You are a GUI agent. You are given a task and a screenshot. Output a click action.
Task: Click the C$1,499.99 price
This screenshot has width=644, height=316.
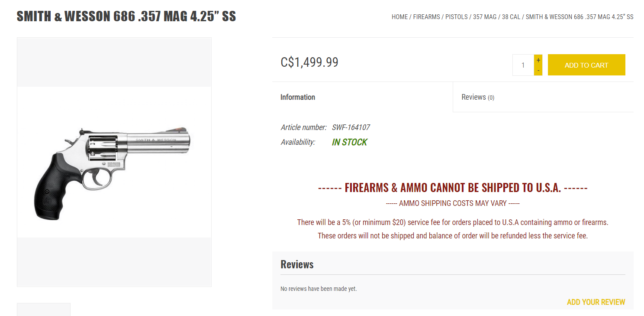point(309,62)
